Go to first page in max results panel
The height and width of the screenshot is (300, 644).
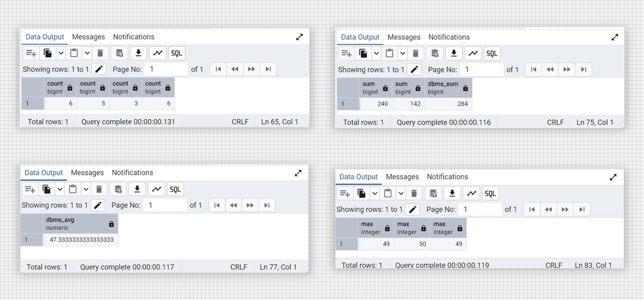coord(532,210)
